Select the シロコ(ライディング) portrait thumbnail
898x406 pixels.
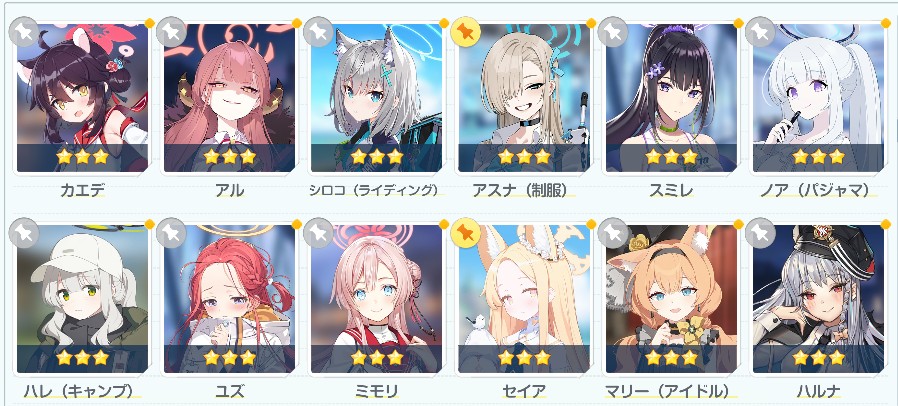(x=376, y=98)
